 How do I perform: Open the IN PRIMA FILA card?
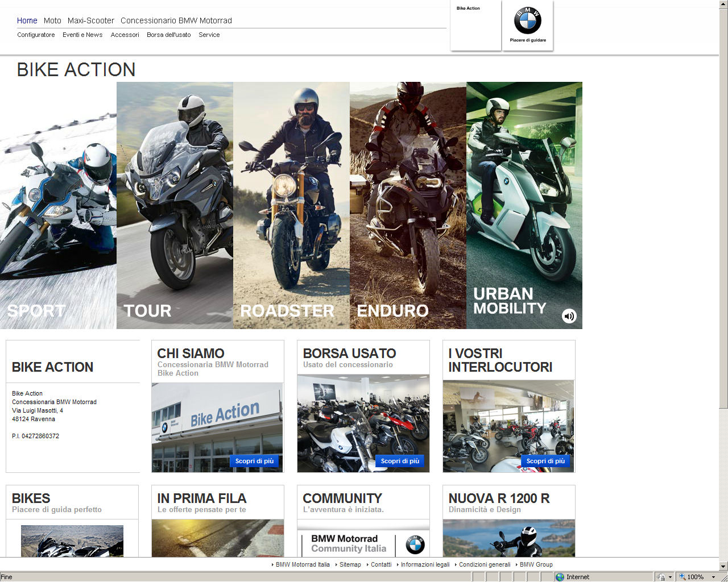click(x=202, y=498)
